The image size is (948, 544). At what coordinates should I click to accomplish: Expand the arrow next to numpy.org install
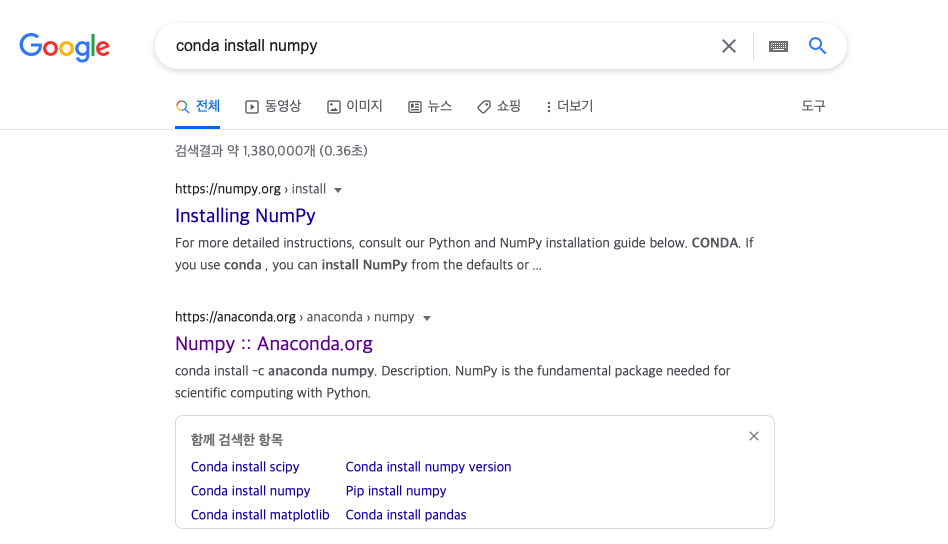338,190
